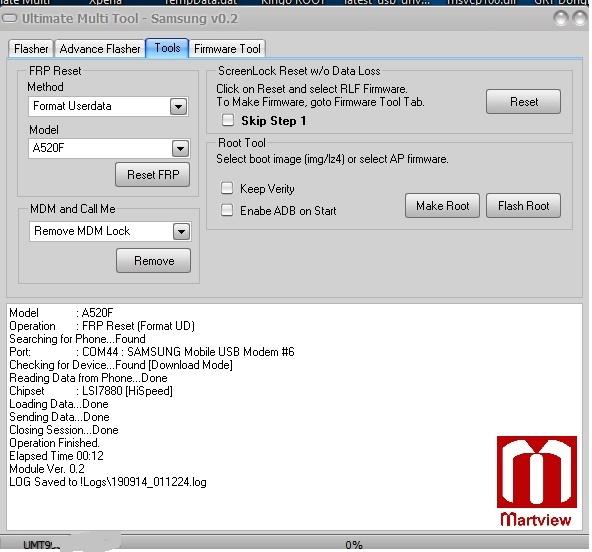Select the log line 'Operation Finished.'
592x552 pixels.
click(54, 443)
